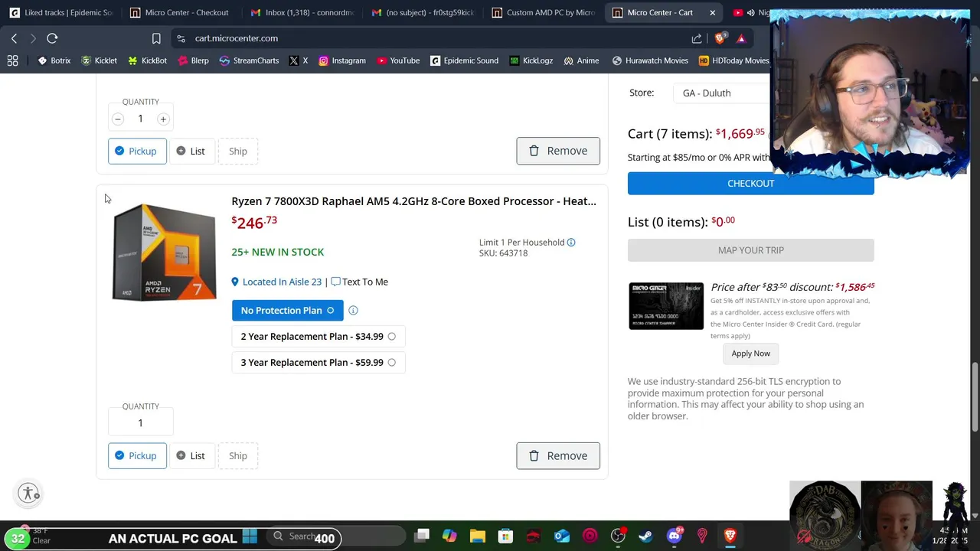Open the Ryzen 7 7800X3D product title link

[x=413, y=201]
